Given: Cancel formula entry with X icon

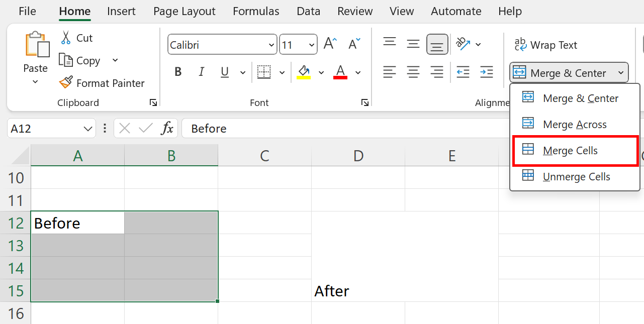Looking at the screenshot, I should coord(125,128).
